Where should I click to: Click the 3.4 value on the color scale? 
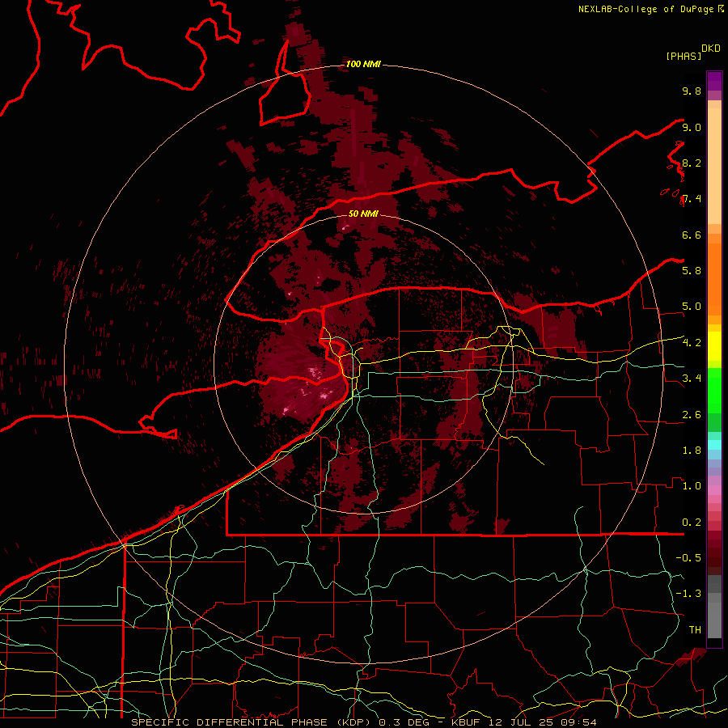pos(692,379)
